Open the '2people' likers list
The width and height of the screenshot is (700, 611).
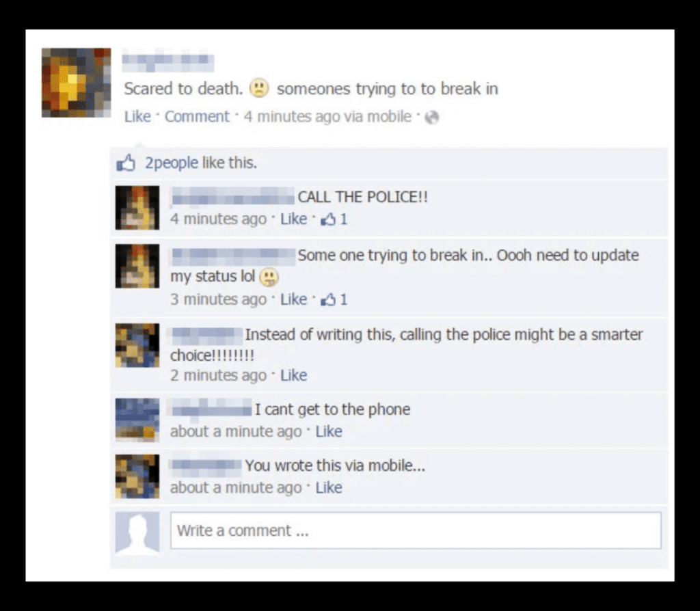[x=172, y=163]
